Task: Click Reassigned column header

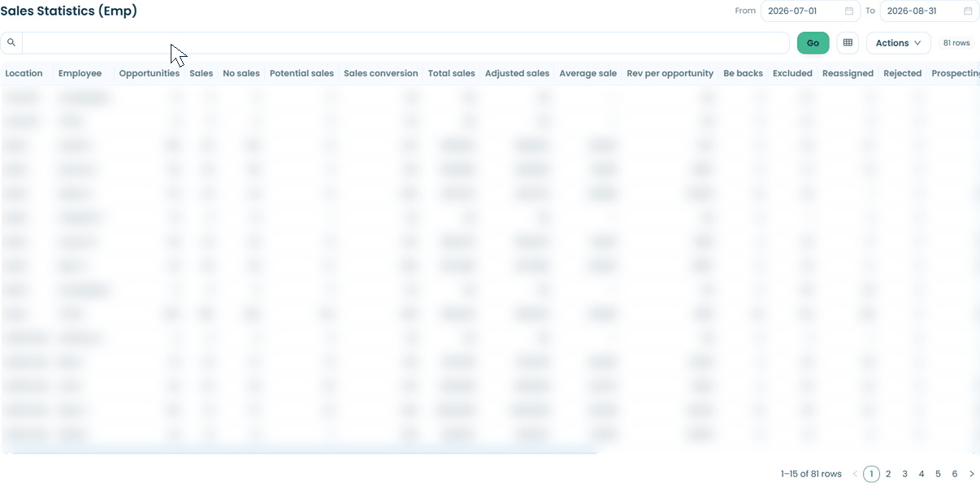Action: [x=848, y=73]
